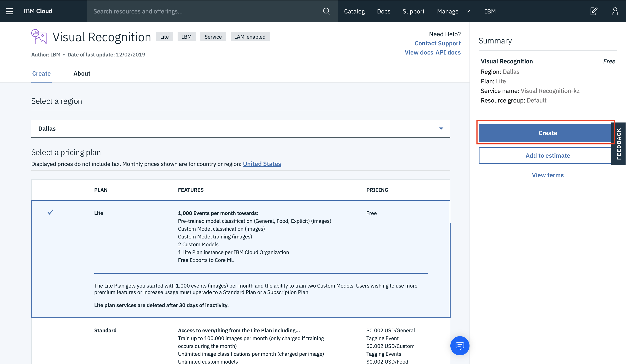Click the Lite plan checkmark

pyautogui.click(x=50, y=212)
